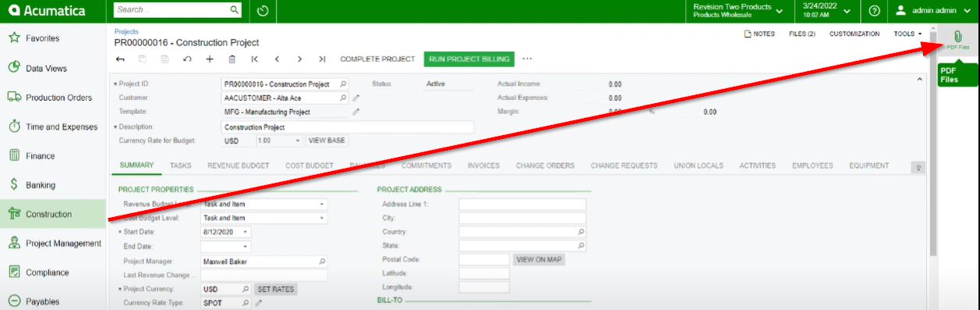
Task: Switch to the Cost Budget tab
Action: [x=310, y=166]
